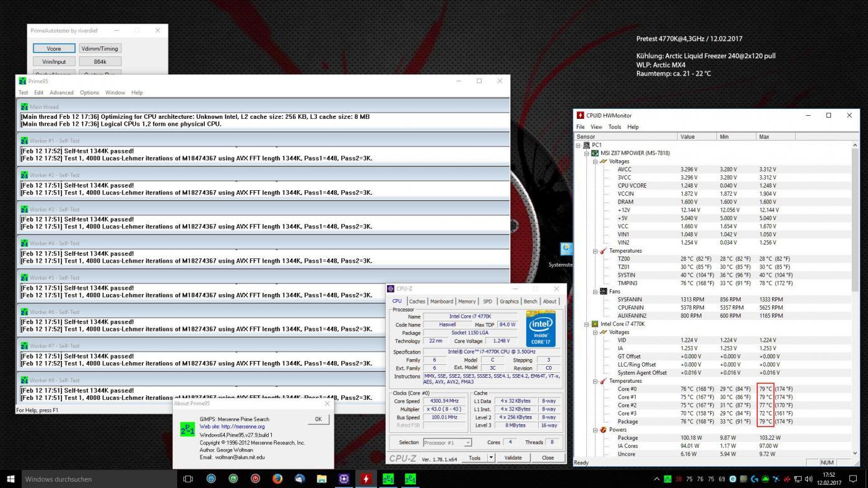
Task: Select the CPU VCORE row in HWMonitor
Action: pos(712,186)
